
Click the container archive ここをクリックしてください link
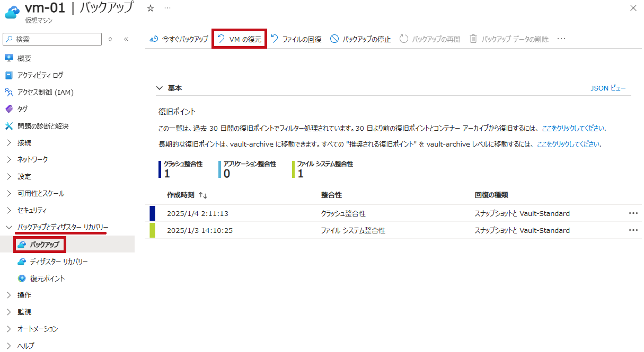[x=573, y=128]
